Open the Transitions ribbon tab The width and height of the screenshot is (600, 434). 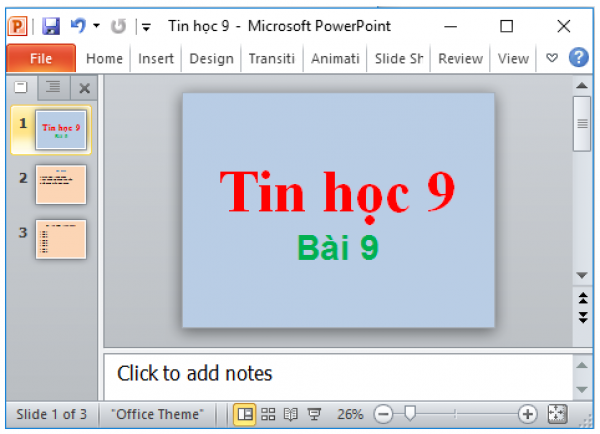[x=272, y=59]
